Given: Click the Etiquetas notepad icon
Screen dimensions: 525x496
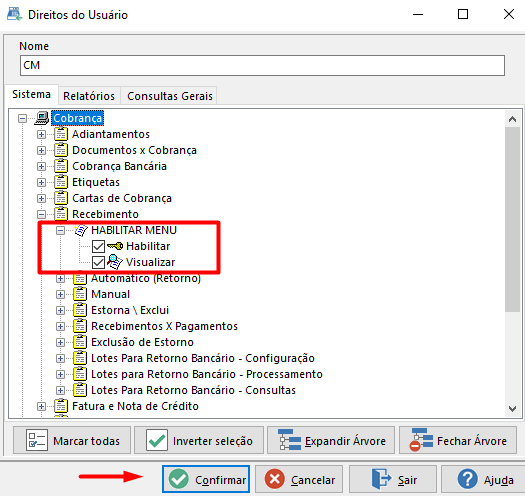Looking at the screenshot, I should pyautogui.click(x=61, y=182).
